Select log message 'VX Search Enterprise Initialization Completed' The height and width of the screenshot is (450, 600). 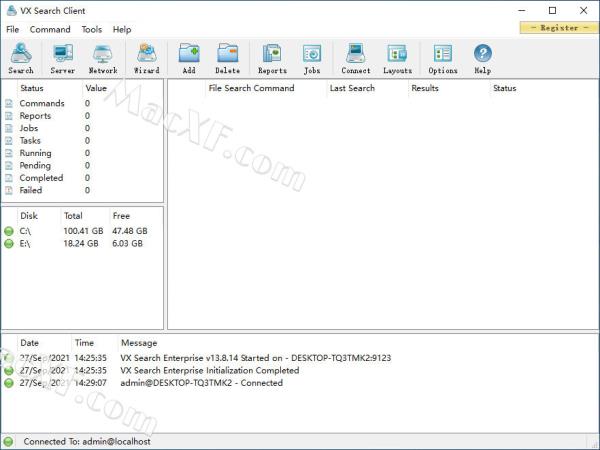pos(210,370)
